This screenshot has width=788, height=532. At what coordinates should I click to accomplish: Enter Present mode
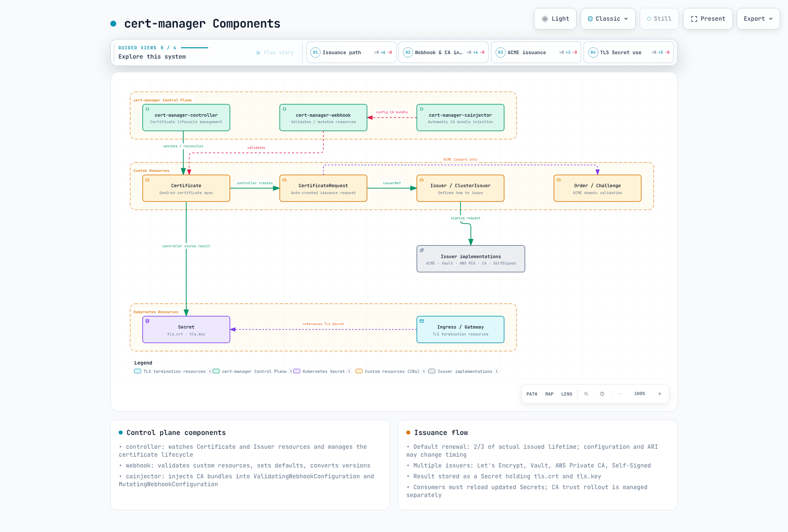tap(708, 19)
